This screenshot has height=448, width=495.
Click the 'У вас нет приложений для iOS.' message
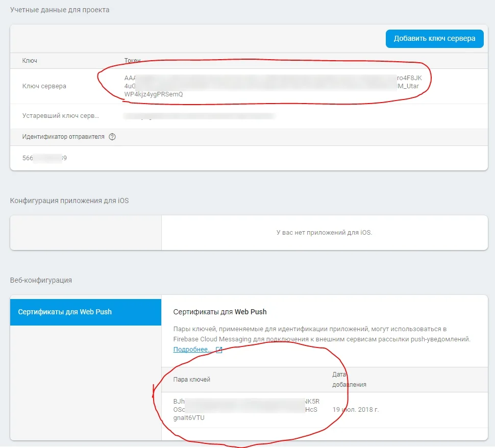tap(324, 232)
